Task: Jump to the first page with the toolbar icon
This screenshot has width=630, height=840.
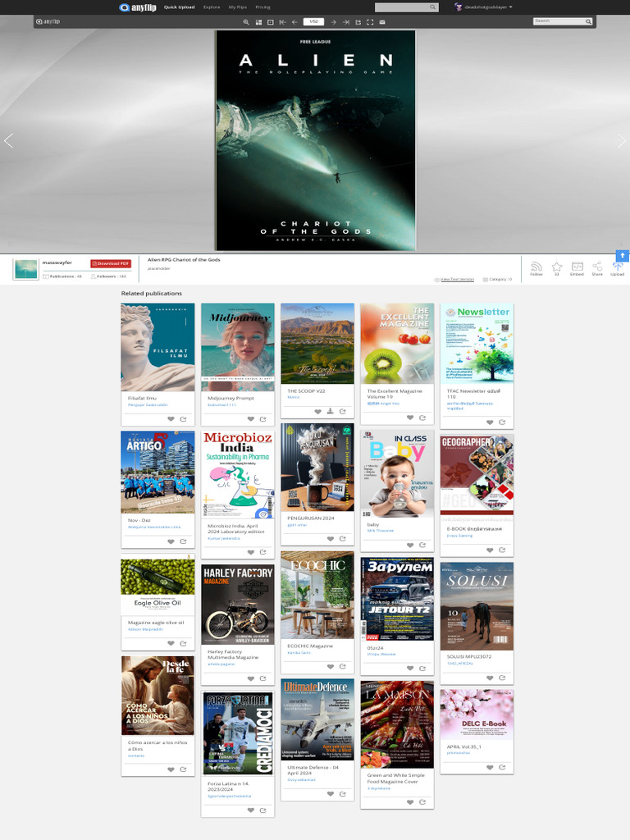Action: [x=282, y=22]
